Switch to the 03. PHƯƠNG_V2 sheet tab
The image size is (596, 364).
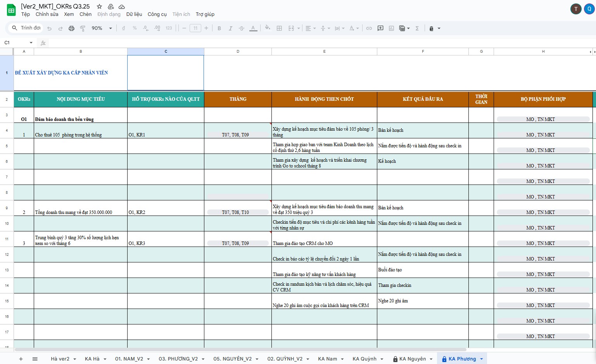point(178,359)
